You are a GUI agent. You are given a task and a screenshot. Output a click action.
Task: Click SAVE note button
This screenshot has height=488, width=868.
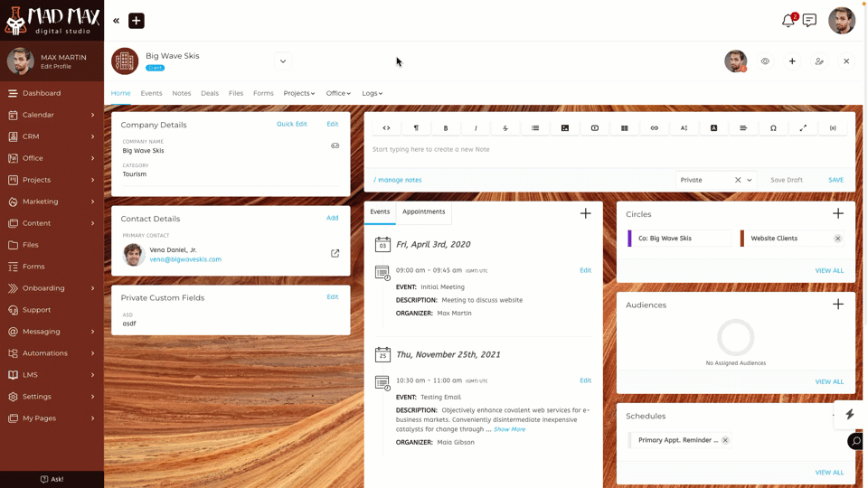(835, 180)
